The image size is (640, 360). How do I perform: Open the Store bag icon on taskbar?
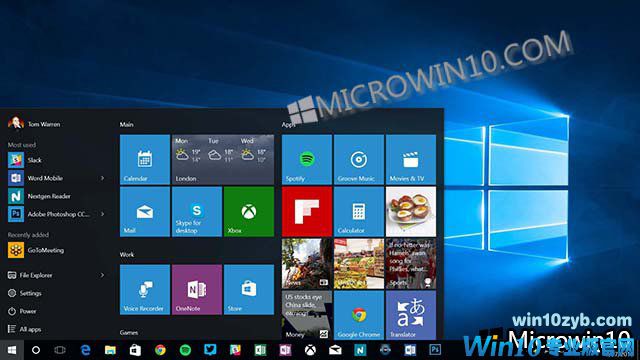(x=135, y=350)
